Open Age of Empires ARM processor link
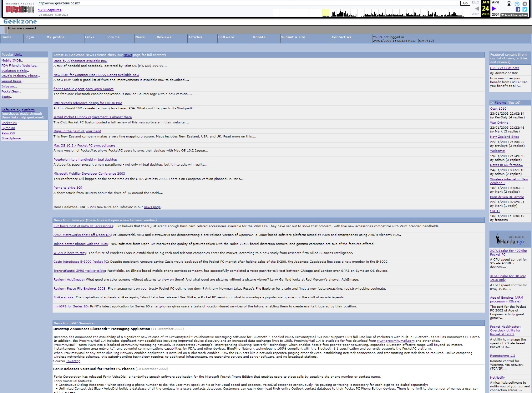The image size is (532, 393). pos(506,300)
